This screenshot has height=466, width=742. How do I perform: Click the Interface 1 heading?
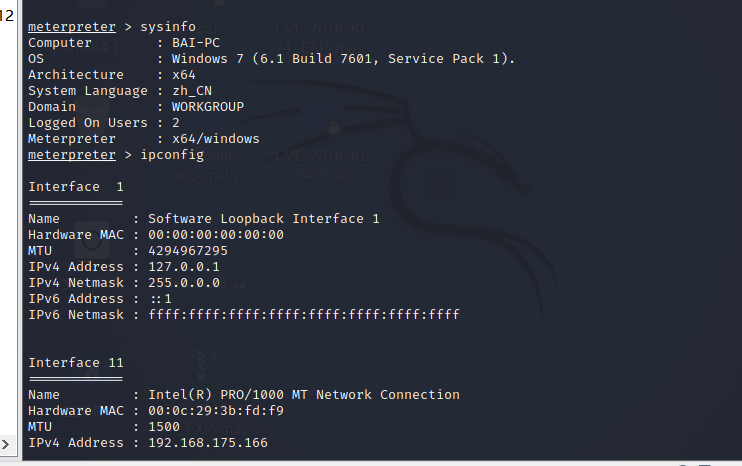tap(76, 187)
